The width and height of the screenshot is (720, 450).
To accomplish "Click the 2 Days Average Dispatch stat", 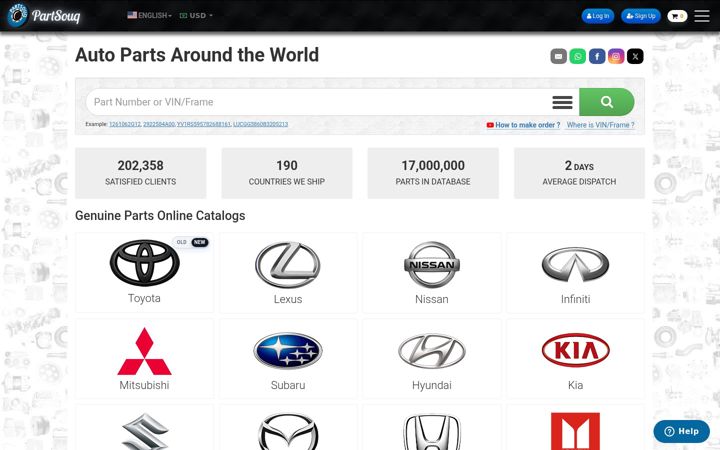I will coord(579,173).
